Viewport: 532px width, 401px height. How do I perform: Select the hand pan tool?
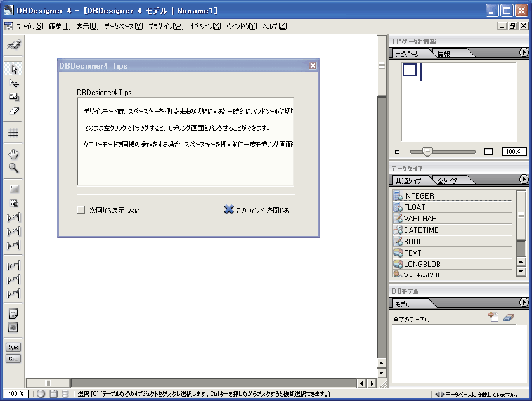pos(13,154)
